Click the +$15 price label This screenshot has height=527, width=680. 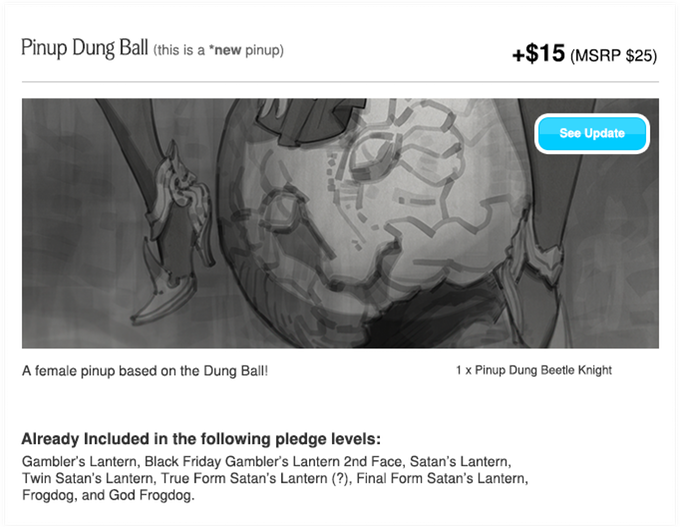coord(539,54)
